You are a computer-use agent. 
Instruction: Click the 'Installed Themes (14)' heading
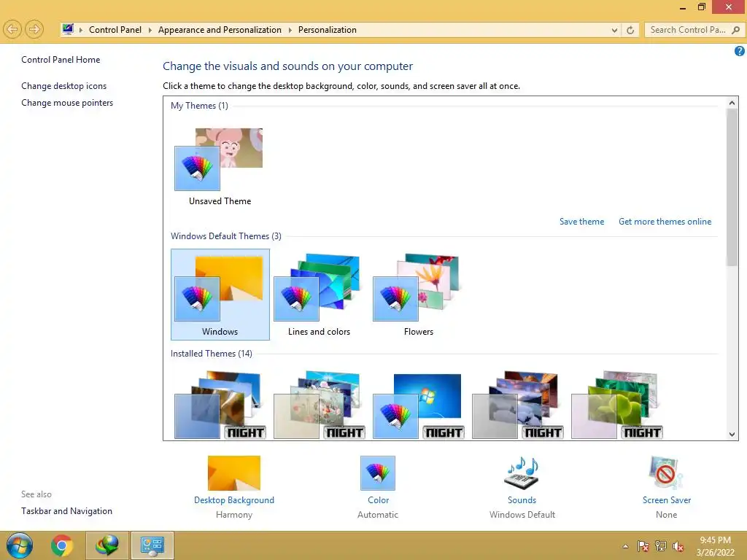coord(211,354)
